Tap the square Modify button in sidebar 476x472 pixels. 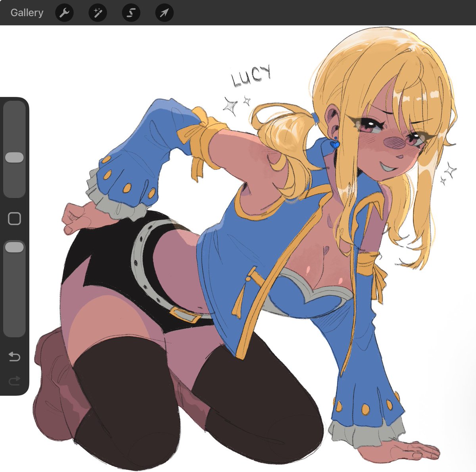point(14,218)
